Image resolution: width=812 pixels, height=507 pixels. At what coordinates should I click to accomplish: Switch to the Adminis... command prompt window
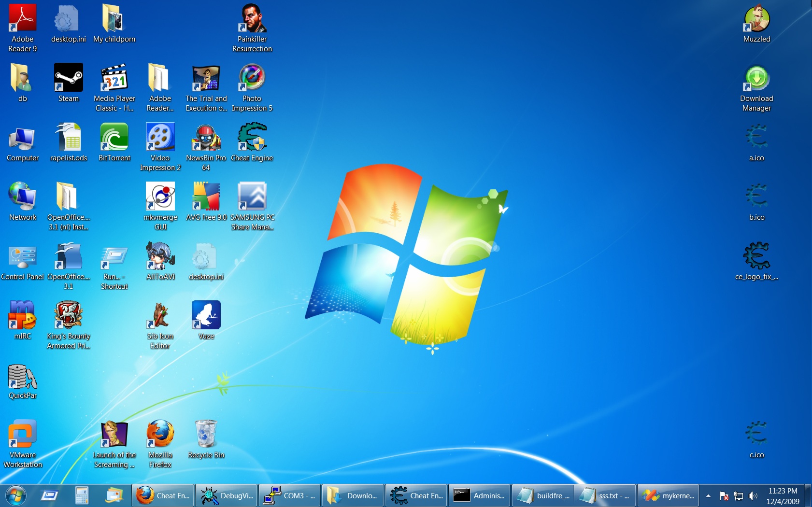click(480, 495)
